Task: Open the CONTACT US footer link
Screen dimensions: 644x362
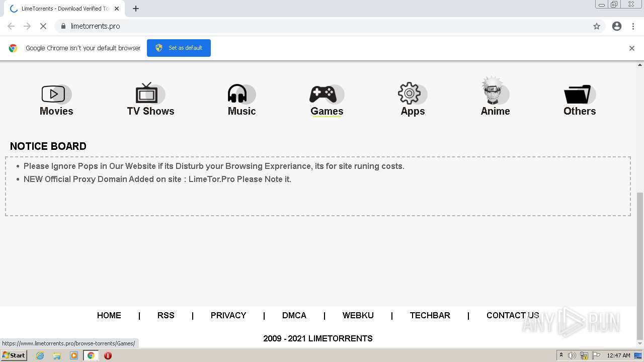Action: click(x=513, y=315)
